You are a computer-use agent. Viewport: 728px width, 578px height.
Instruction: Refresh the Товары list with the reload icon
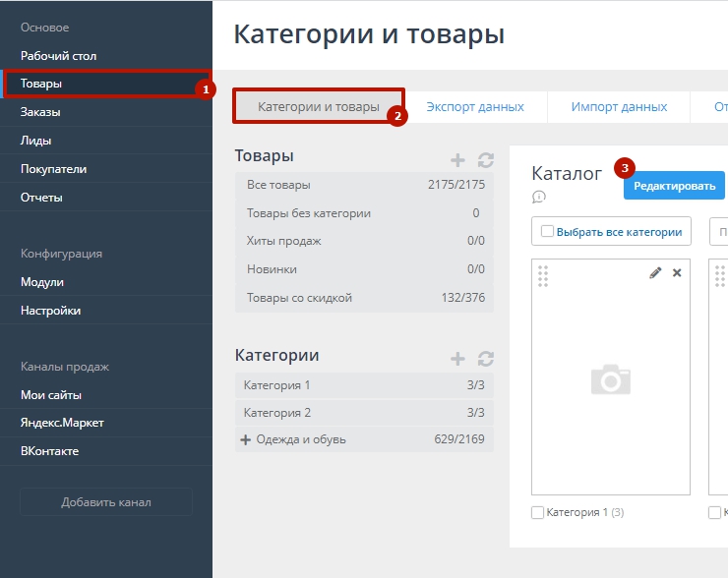(486, 160)
